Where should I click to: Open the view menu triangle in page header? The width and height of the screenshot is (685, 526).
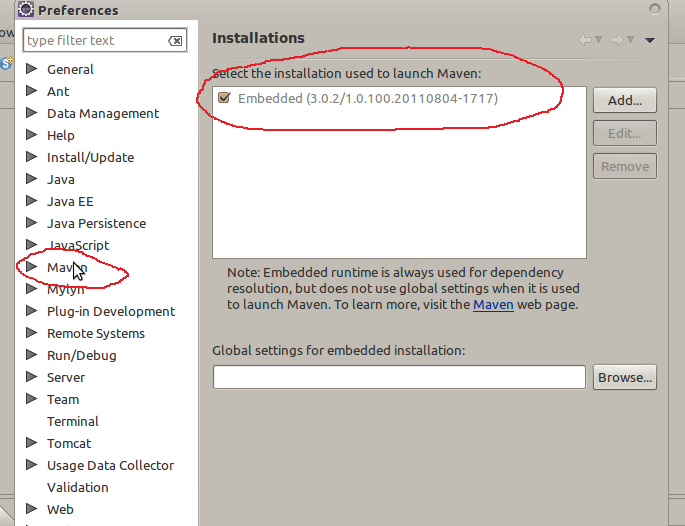650,40
